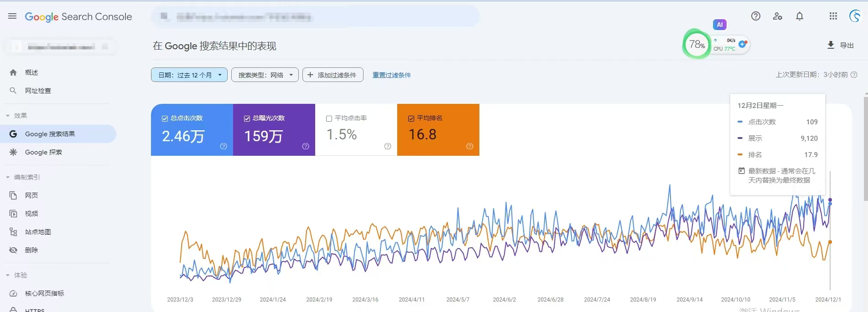Click the 导出 export button
Screen dimensions: 868x312
click(841, 45)
